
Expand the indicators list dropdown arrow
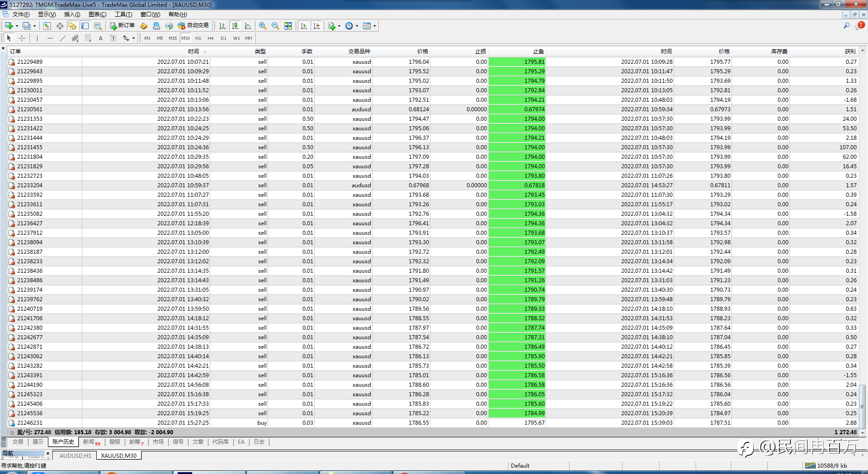[x=339, y=26]
